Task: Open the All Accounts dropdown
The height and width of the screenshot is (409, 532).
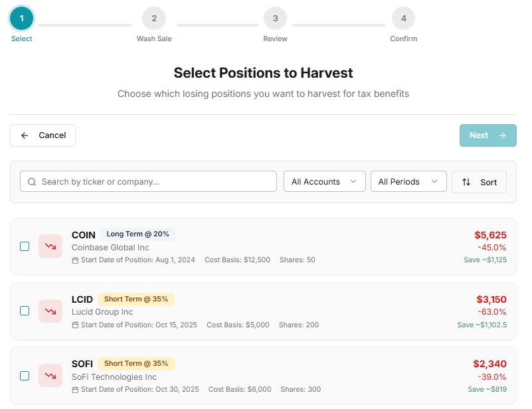Action: pos(324,182)
